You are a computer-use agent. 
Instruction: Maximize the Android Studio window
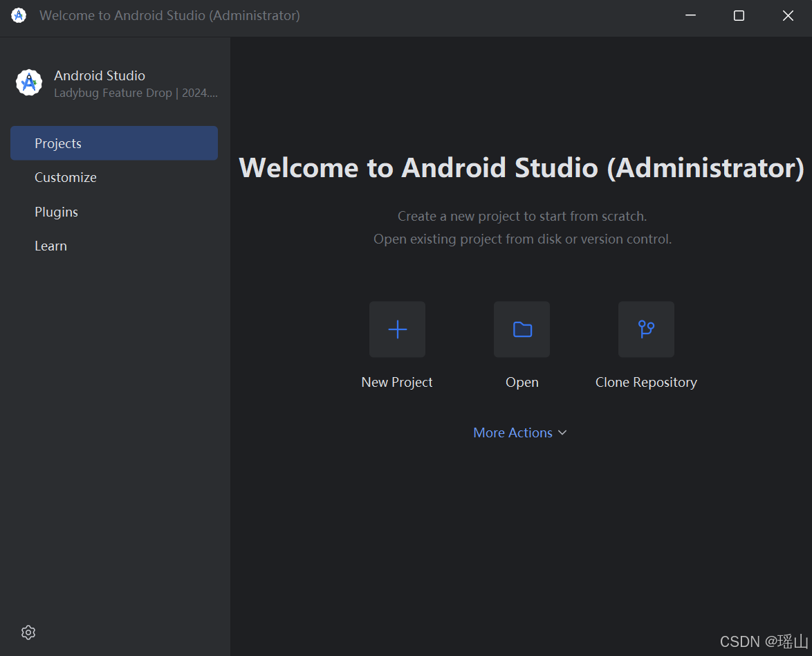coord(739,15)
